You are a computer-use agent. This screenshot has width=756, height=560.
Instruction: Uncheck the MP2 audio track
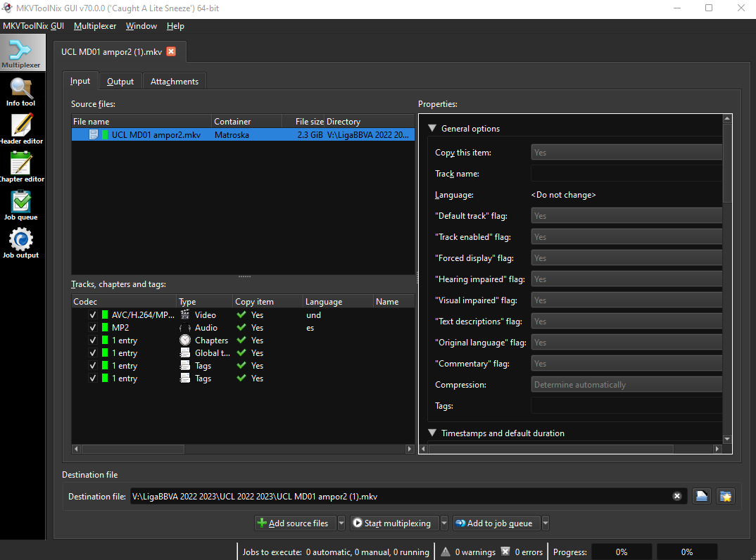[93, 327]
